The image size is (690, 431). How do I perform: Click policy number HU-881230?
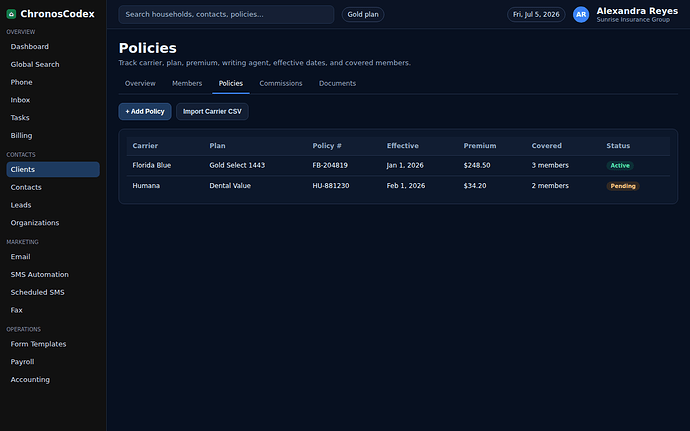(x=331, y=186)
